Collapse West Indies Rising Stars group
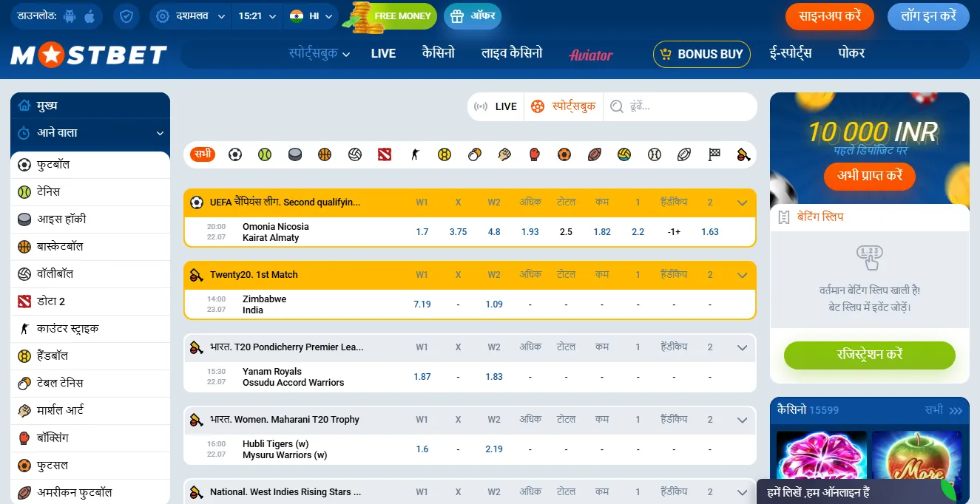This screenshot has width=980, height=504. (x=743, y=492)
